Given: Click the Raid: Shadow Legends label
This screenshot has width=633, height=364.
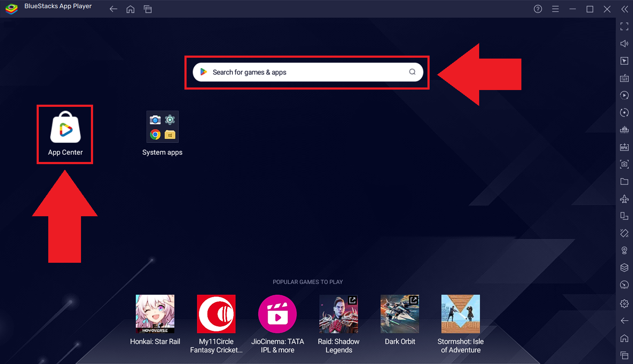Looking at the screenshot, I should [x=339, y=346].
